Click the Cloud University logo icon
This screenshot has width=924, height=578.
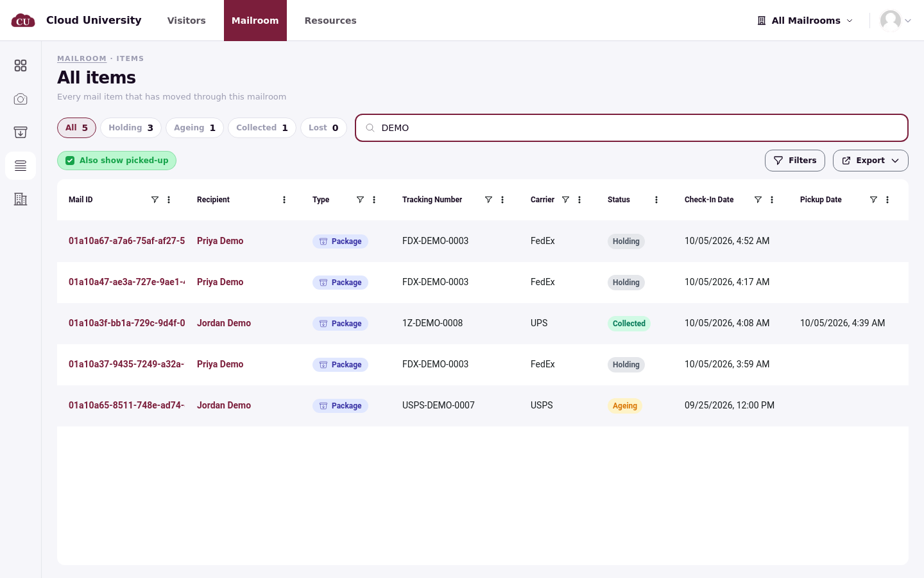(23, 21)
